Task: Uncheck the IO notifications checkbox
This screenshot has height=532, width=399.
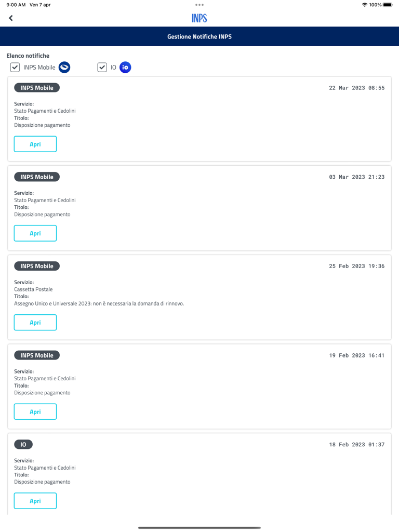Action: click(x=102, y=68)
